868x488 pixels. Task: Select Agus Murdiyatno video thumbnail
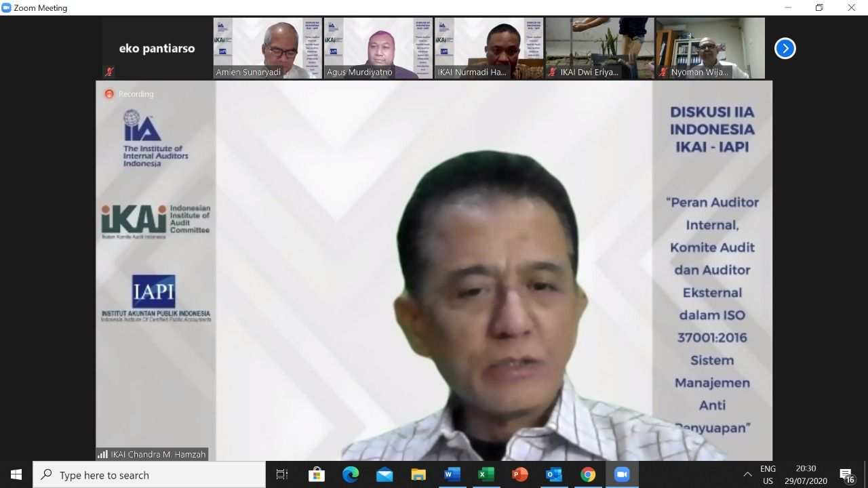click(378, 48)
